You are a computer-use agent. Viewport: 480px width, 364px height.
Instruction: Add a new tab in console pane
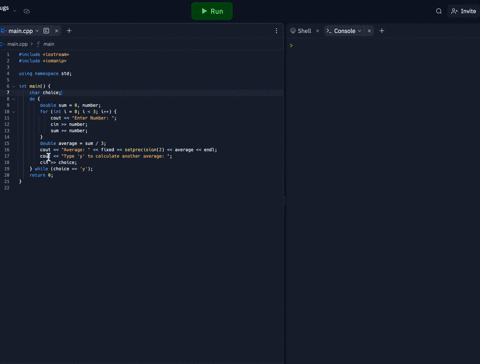click(x=382, y=31)
